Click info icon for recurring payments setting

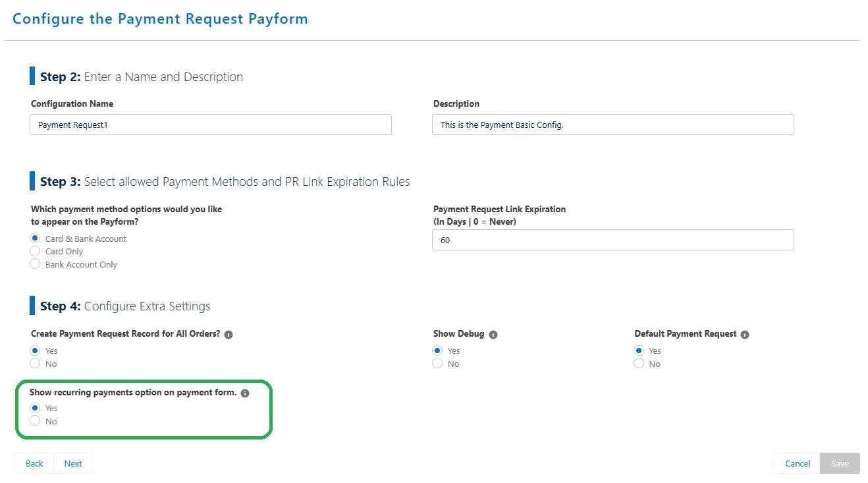tap(245, 393)
